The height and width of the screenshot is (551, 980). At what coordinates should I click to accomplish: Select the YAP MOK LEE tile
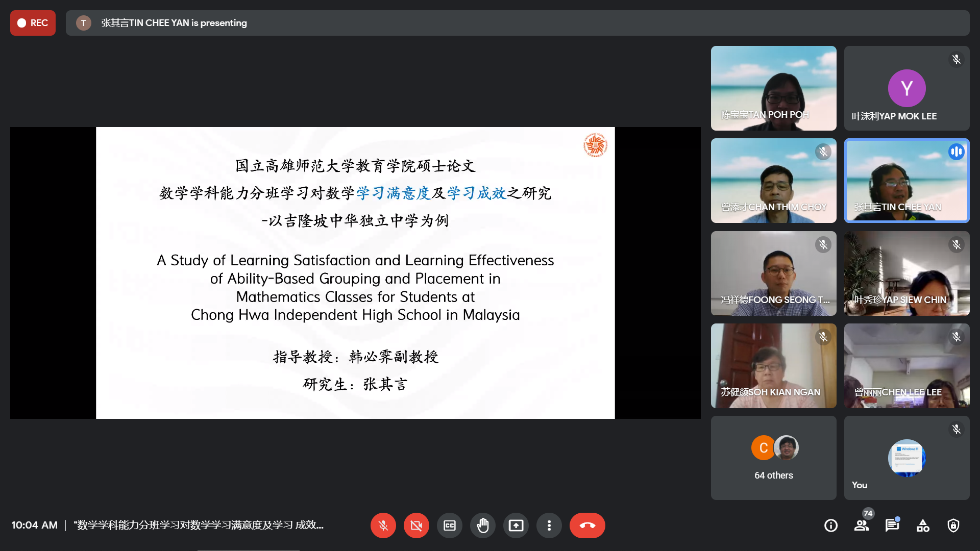pyautogui.click(x=906, y=88)
